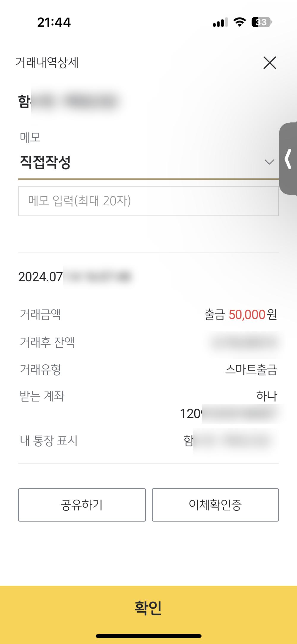Click the memo input field (최대 20자)
This screenshot has height=644, width=297.
[148, 201]
